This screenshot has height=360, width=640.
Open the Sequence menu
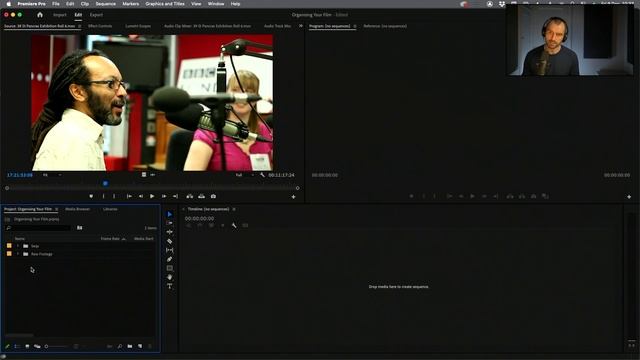105,4
